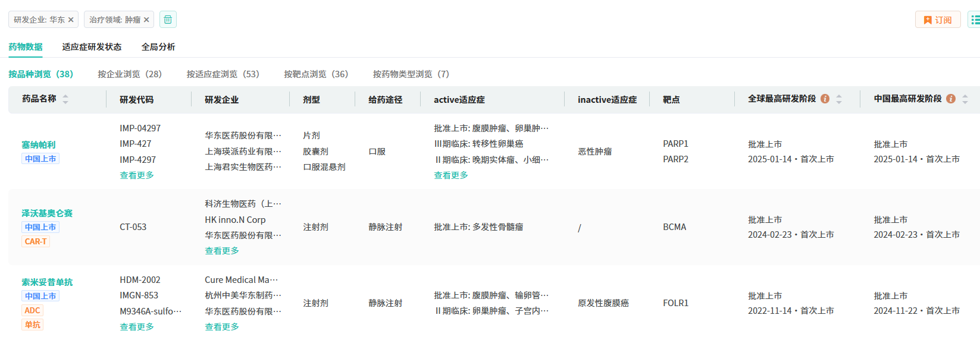Expand 查看更多 under 塞纳帕利 active适应症
This screenshot has width=980, height=340.
click(451, 175)
